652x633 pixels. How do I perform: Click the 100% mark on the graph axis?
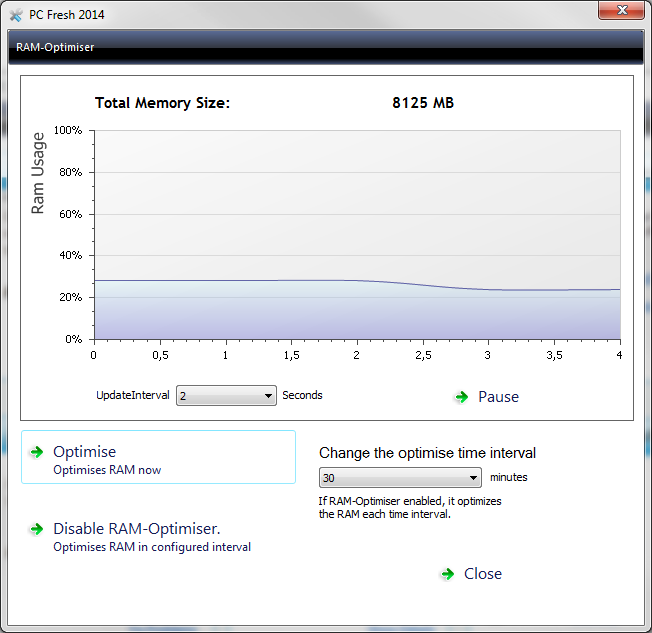tap(68, 130)
